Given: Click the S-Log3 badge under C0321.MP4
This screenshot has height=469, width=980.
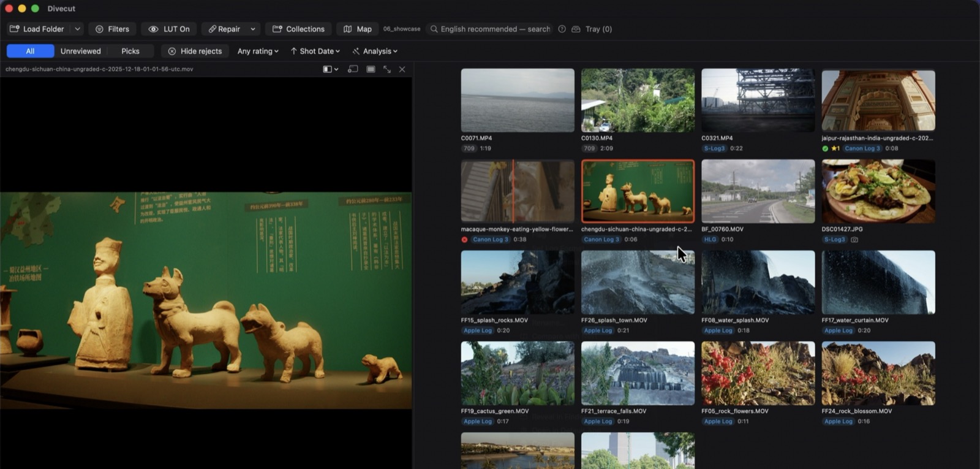Looking at the screenshot, I should pos(714,148).
